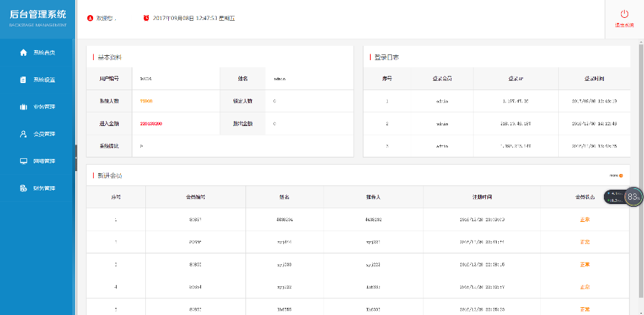Click the red power icon to log out

624,14
